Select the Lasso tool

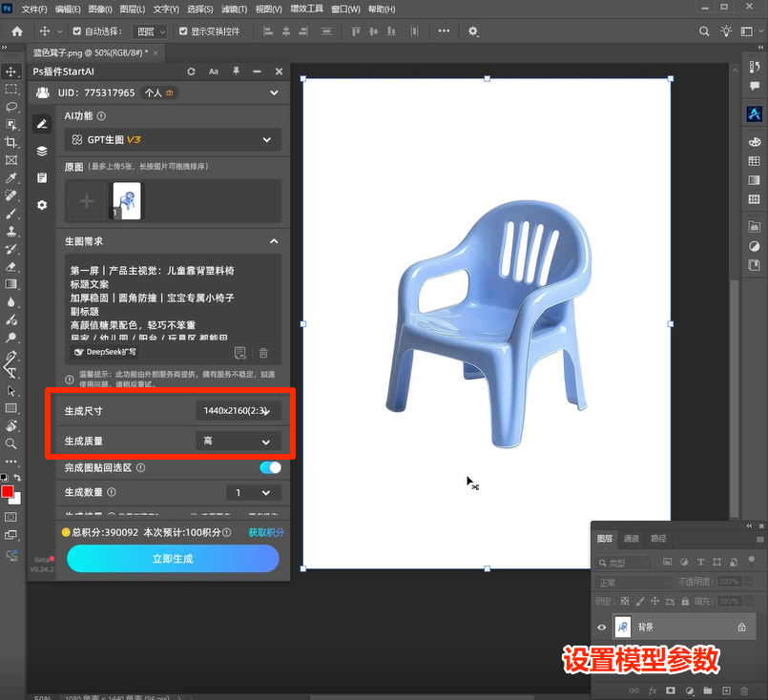10,107
